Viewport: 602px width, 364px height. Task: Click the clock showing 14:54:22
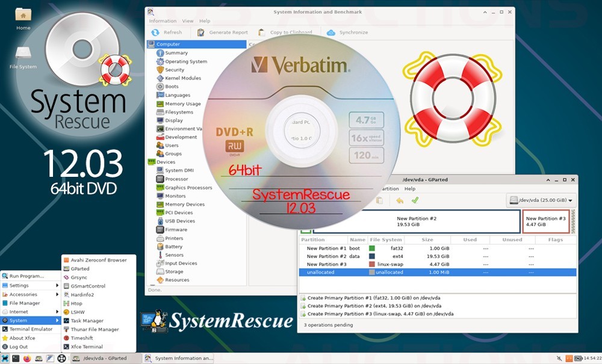pyautogui.click(x=592, y=359)
